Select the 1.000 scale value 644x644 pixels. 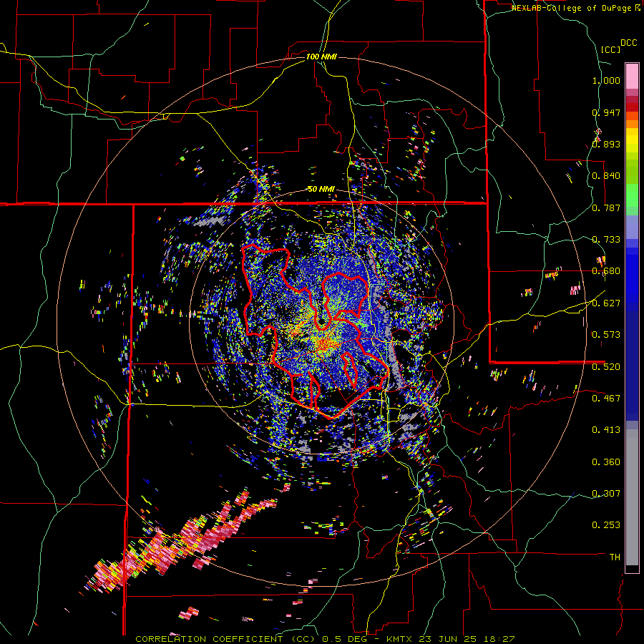(x=606, y=80)
